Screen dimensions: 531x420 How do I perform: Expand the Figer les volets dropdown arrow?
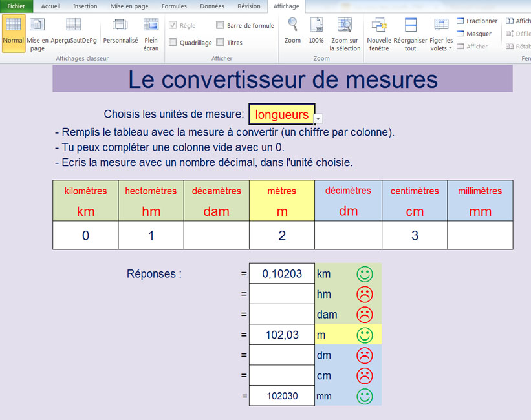pos(450,48)
